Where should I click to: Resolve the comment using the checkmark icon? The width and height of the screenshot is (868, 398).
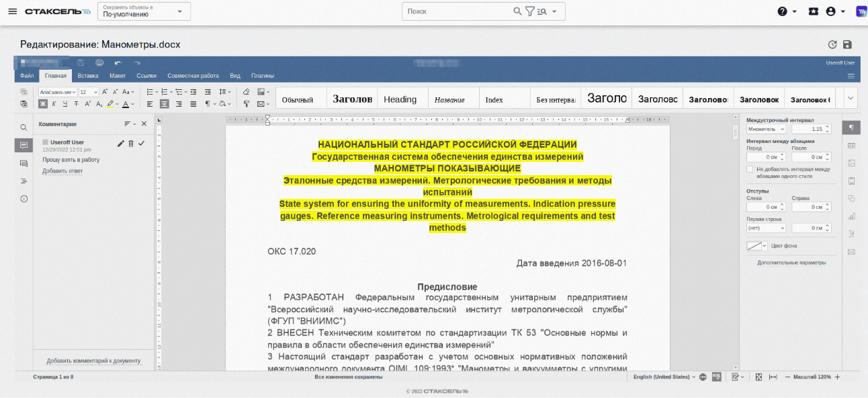tap(142, 143)
